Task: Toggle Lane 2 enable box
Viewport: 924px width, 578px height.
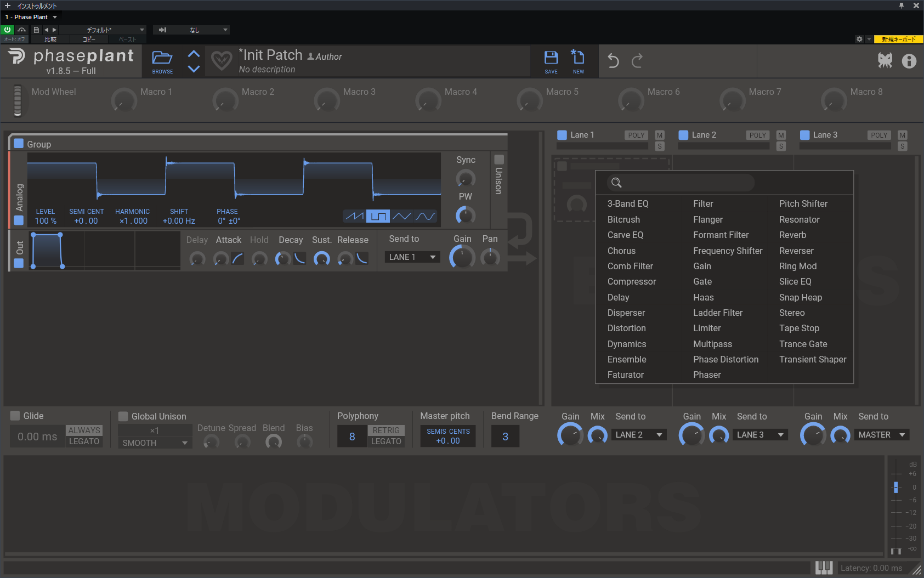Action: (683, 135)
